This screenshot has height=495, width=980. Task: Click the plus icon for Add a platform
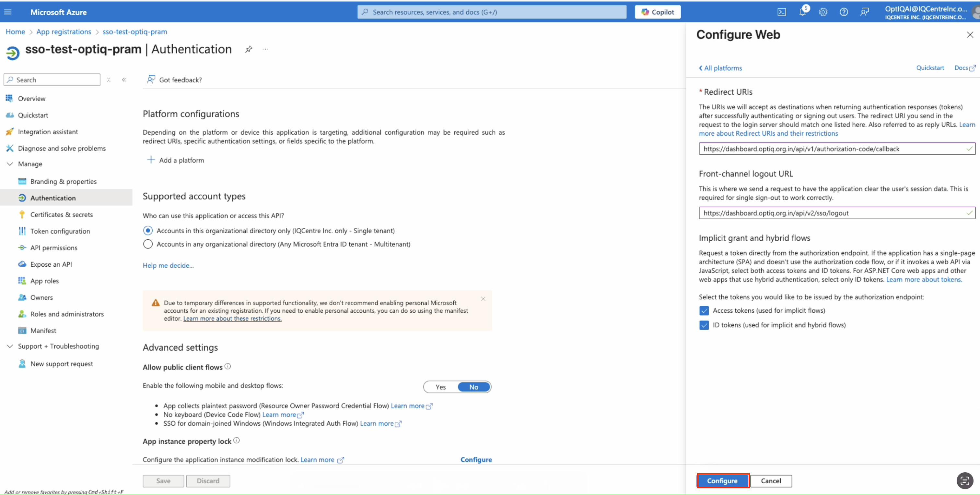[x=151, y=160]
